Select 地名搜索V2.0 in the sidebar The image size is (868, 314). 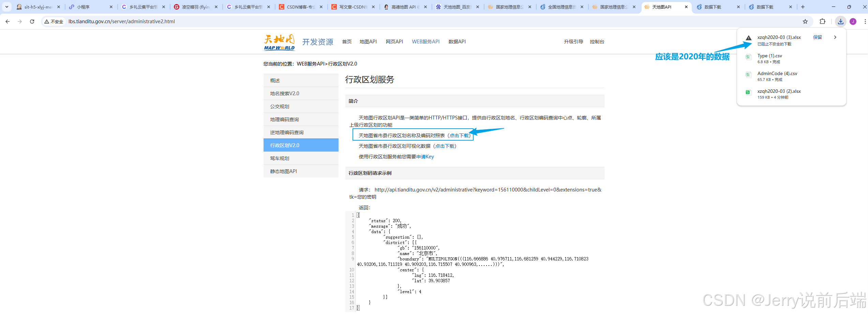301,94
